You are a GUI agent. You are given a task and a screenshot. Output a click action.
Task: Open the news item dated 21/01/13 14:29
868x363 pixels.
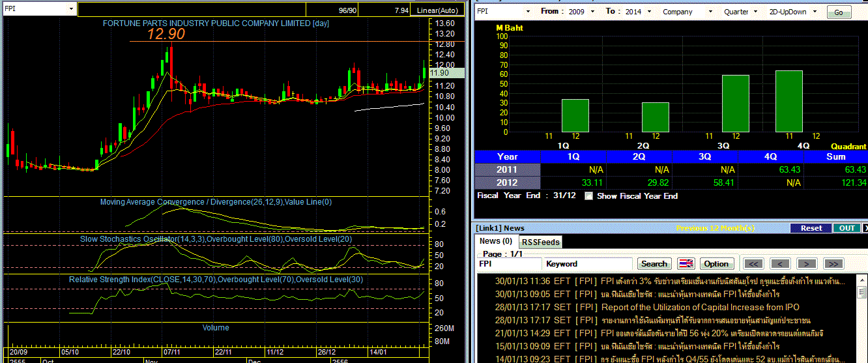[659, 333]
